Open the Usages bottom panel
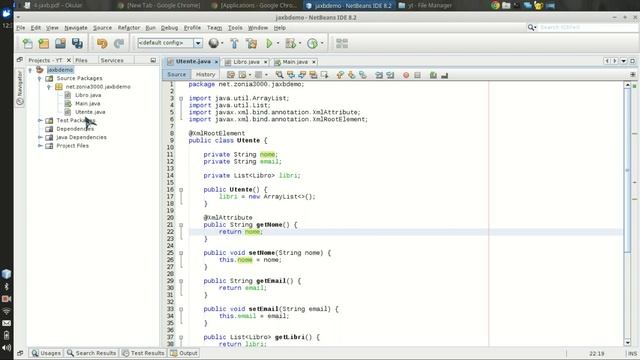640x360 pixels. point(46,353)
